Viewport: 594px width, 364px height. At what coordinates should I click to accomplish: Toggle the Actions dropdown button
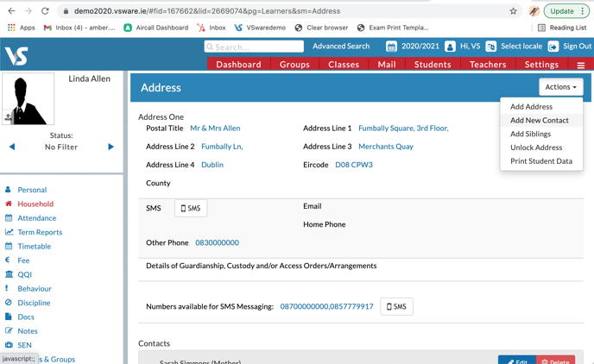pos(561,87)
